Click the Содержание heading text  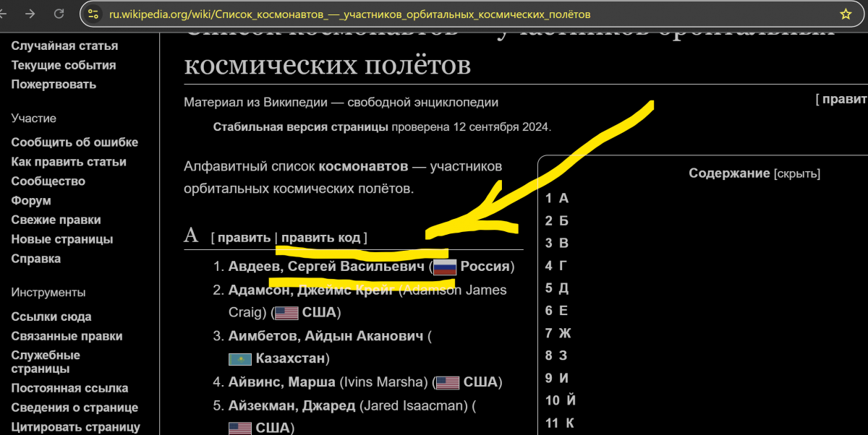pos(729,173)
